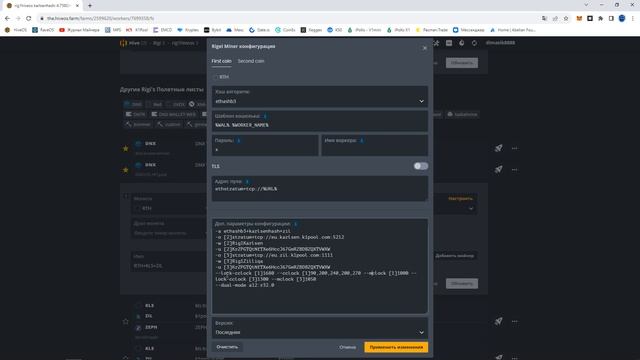640x360 pixels.
Task: Open the Bybit bookmark
Action: click(x=212, y=30)
